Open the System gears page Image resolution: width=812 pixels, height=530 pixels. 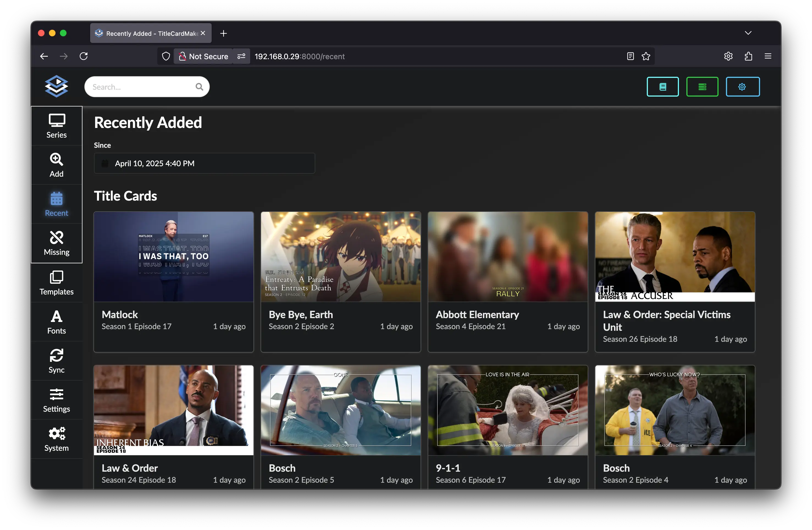point(57,439)
